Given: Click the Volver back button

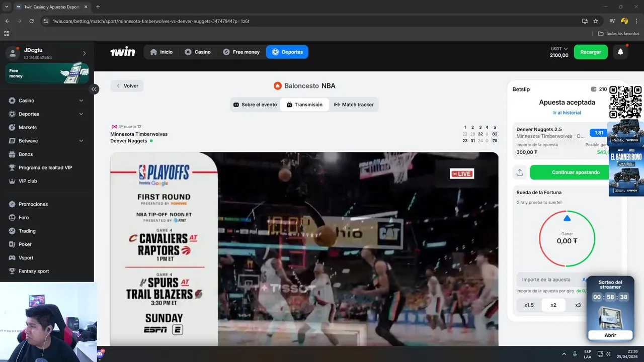Looking at the screenshot, I should [x=127, y=86].
